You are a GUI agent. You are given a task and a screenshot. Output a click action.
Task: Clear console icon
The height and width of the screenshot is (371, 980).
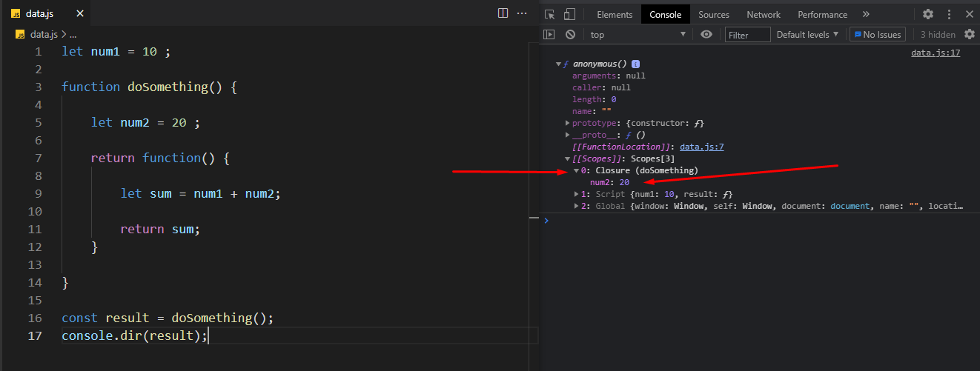click(570, 34)
